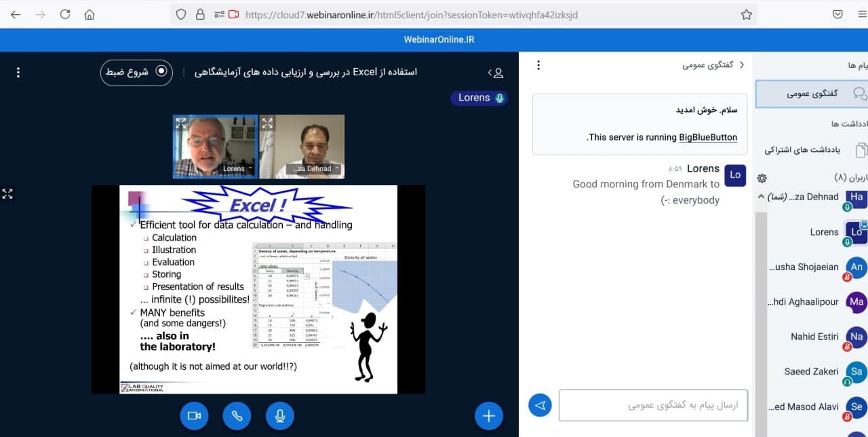Open the Lorens webcam name dropdown
The width and height of the screenshot is (868, 437).
237,168
